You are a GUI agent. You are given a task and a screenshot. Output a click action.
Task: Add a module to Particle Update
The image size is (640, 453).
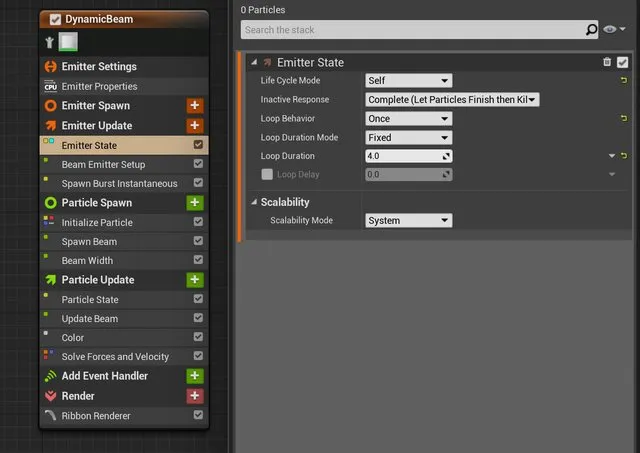click(195, 280)
